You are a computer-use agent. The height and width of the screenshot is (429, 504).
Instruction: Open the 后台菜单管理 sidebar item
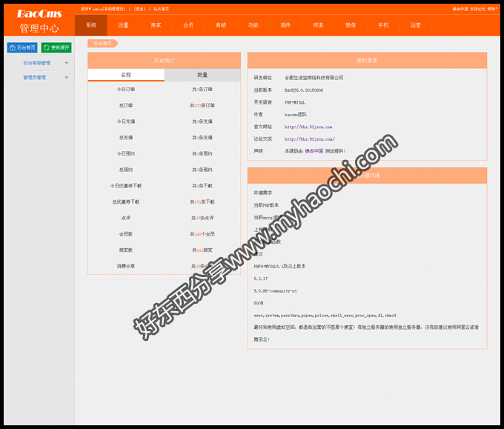[x=36, y=63]
